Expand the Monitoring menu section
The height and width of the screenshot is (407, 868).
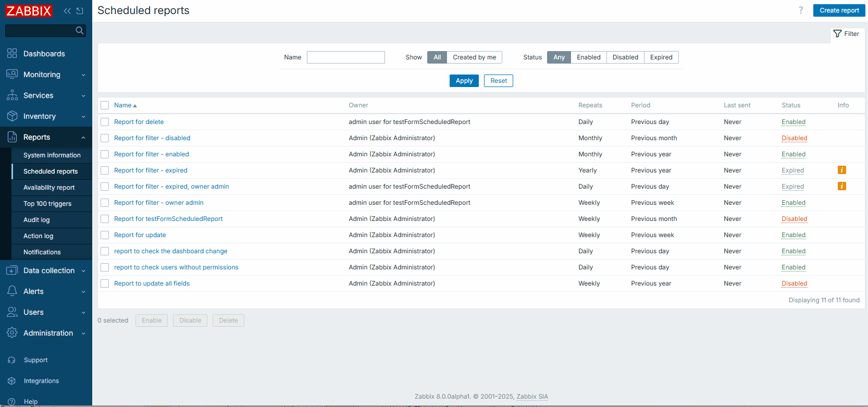(46, 75)
